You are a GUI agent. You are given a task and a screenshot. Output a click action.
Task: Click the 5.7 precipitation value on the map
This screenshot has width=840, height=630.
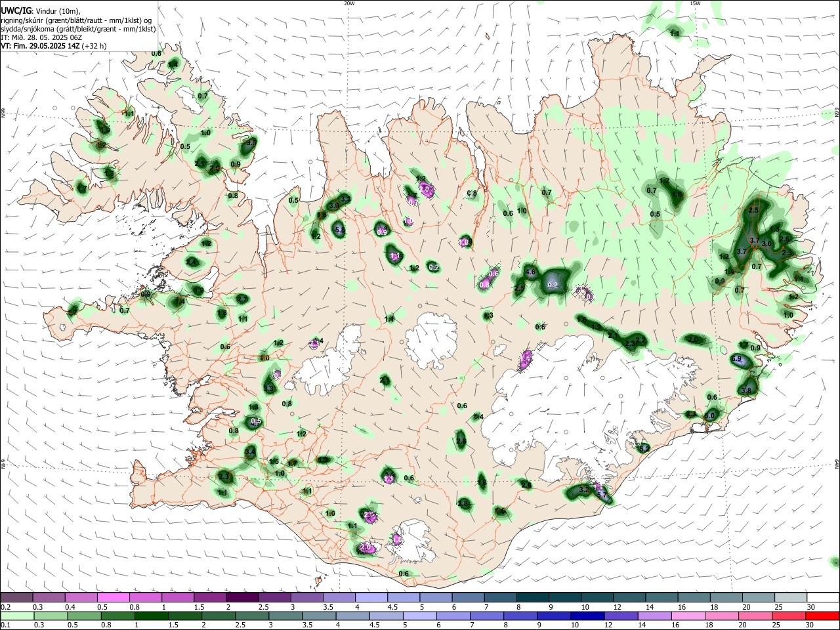tap(603, 495)
